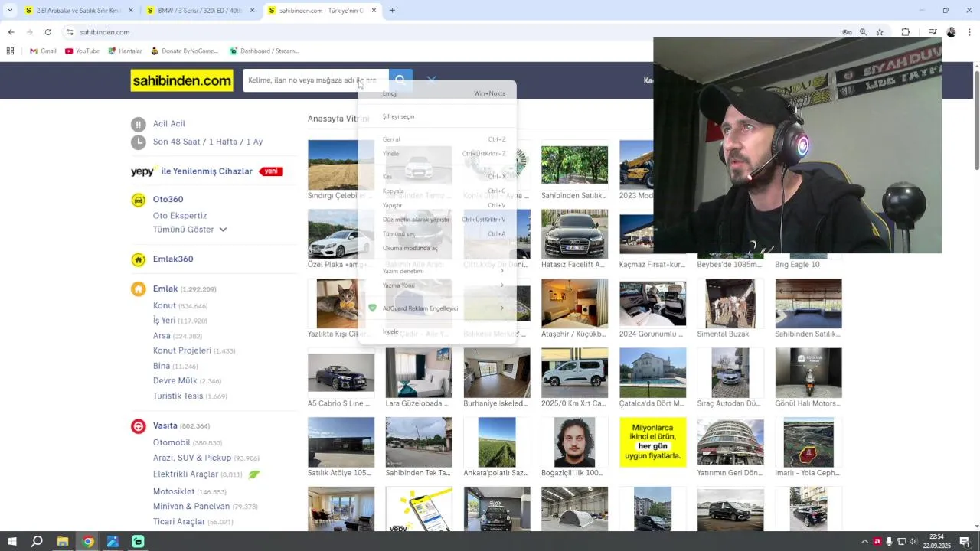Image resolution: width=980 pixels, height=551 pixels.
Task: Click the red Vasıta steering wheel icon
Action: tap(138, 426)
